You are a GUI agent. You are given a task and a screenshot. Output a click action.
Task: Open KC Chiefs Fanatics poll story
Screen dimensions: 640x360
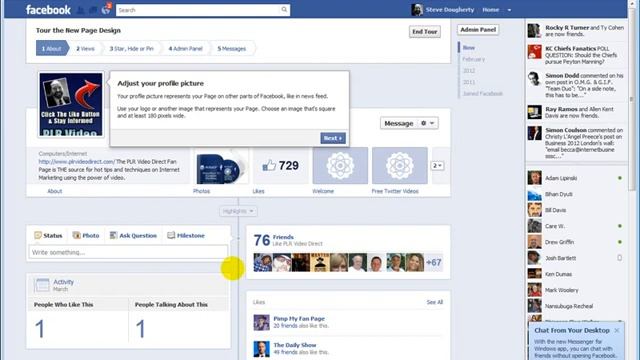coord(576,55)
